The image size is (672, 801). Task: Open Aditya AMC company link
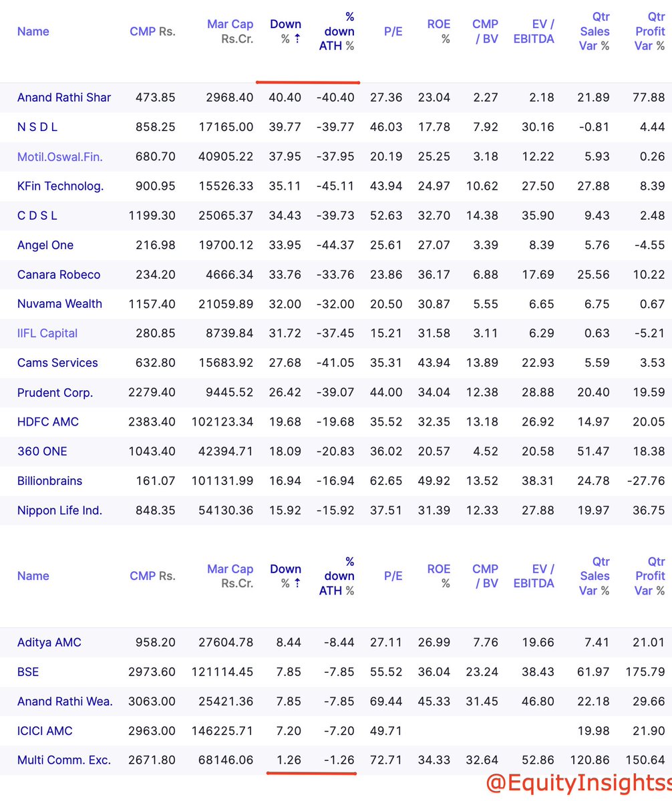pyautogui.click(x=49, y=643)
